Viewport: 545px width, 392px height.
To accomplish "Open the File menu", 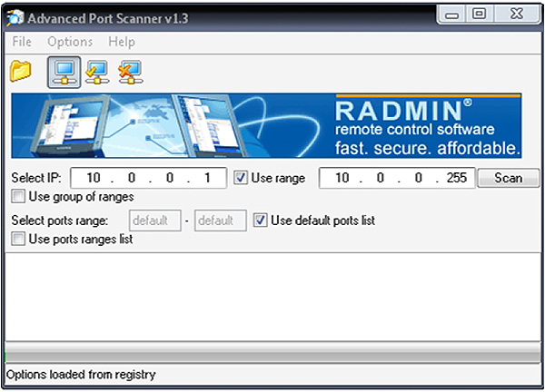I will pyautogui.click(x=22, y=42).
